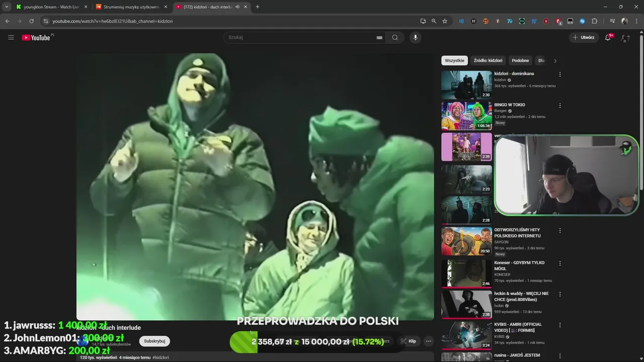Click the Subskrybuj button

(x=154, y=341)
